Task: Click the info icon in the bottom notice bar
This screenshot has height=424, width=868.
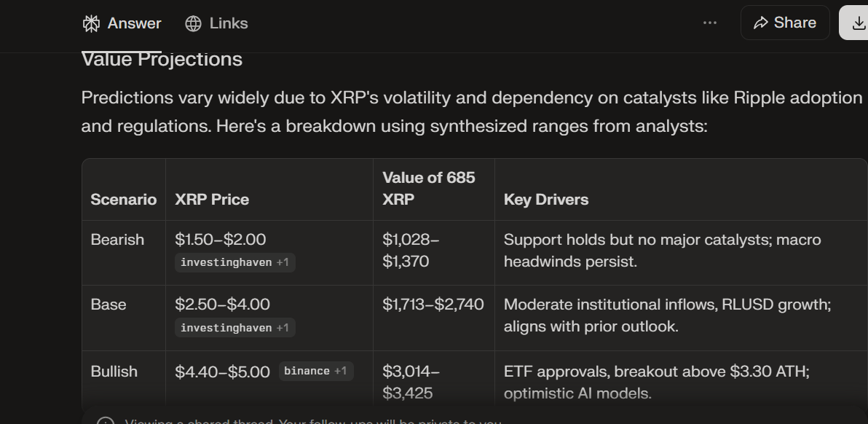Action: [x=107, y=421]
